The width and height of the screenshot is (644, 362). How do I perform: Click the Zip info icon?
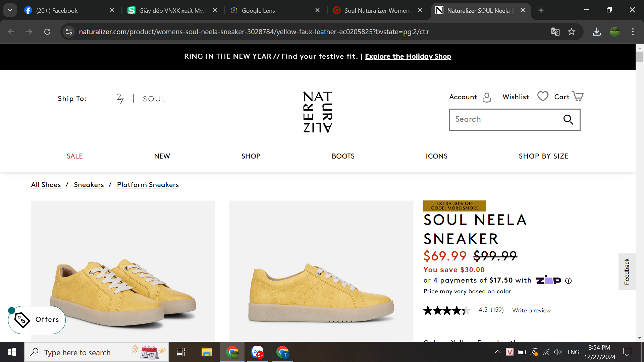pos(568,281)
